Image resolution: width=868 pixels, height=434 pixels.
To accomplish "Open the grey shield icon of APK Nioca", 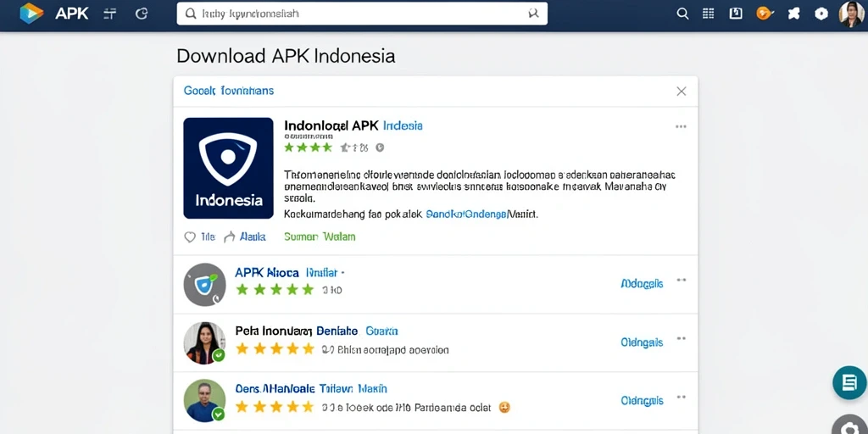I will pyautogui.click(x=205, y=285).
